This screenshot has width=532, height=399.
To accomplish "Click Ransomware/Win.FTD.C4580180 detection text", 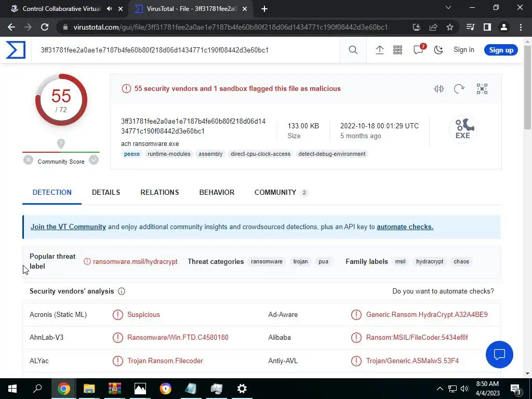I will [178, 338].
